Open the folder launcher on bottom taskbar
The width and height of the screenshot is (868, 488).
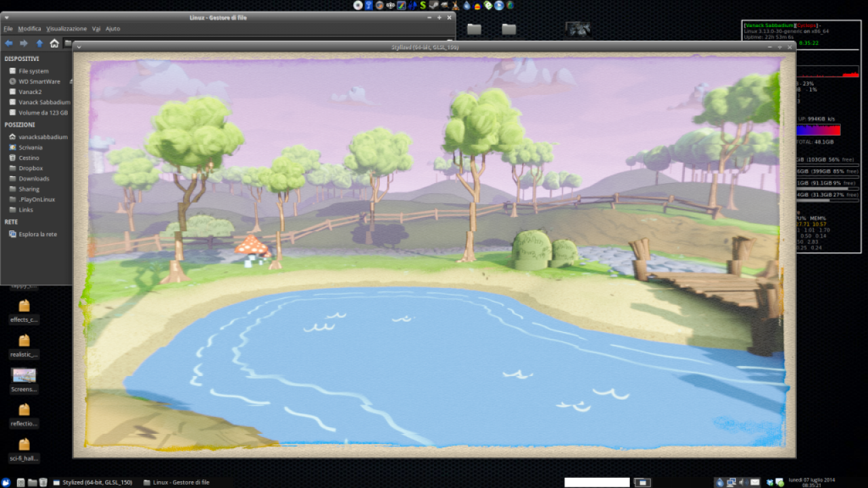point(32,483)
